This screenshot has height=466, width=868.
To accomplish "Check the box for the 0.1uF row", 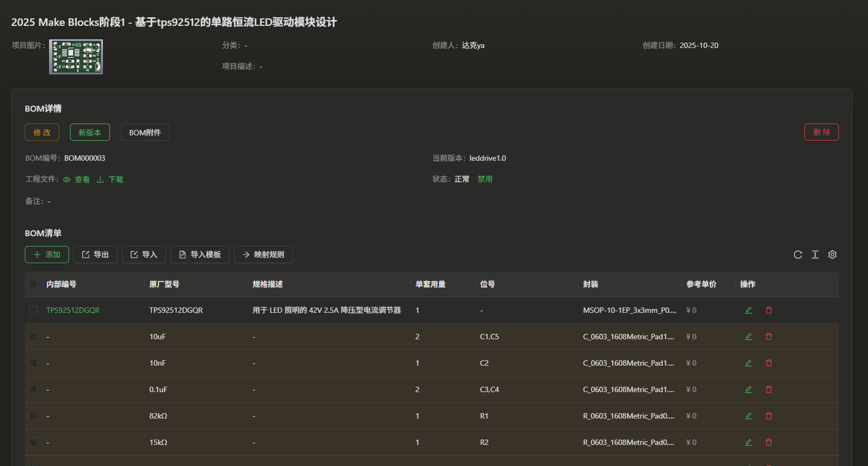I will tap(33, 389).
